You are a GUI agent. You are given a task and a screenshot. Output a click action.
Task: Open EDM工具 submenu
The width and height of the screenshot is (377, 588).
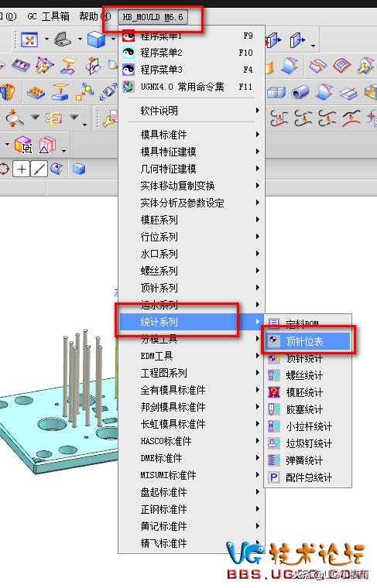pos(192,356)
